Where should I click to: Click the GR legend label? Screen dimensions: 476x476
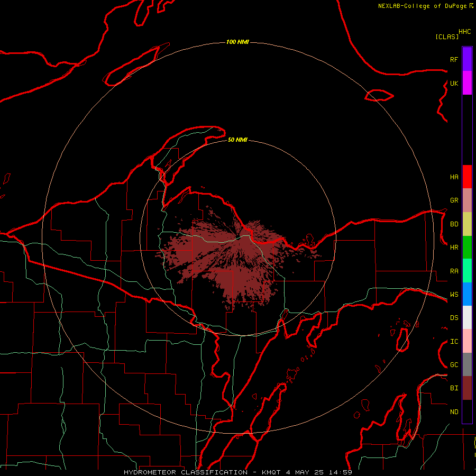(x=454, y=200)
